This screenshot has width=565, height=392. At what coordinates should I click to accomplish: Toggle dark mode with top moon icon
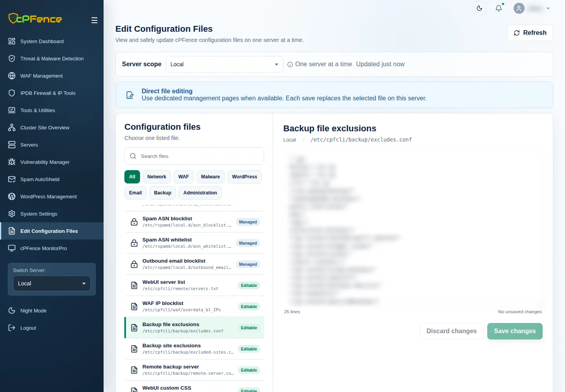[x=479, y=8]
